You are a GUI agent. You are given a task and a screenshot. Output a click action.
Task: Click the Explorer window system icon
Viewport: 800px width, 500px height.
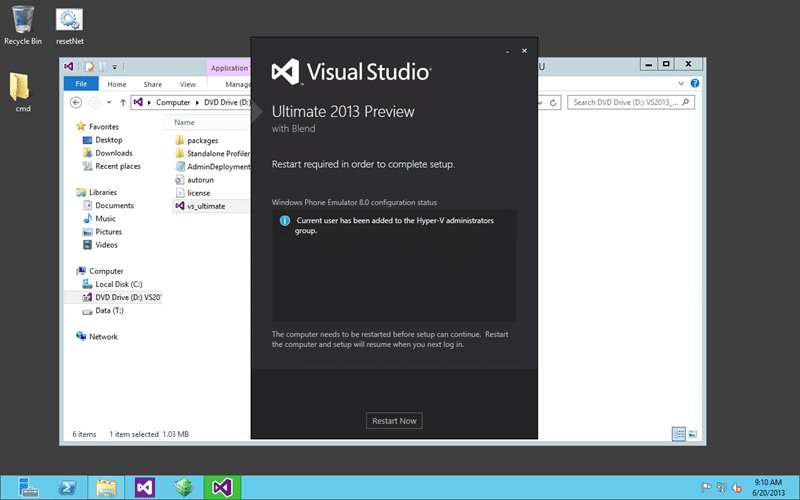pyautogui.click(x=69, y=66)
